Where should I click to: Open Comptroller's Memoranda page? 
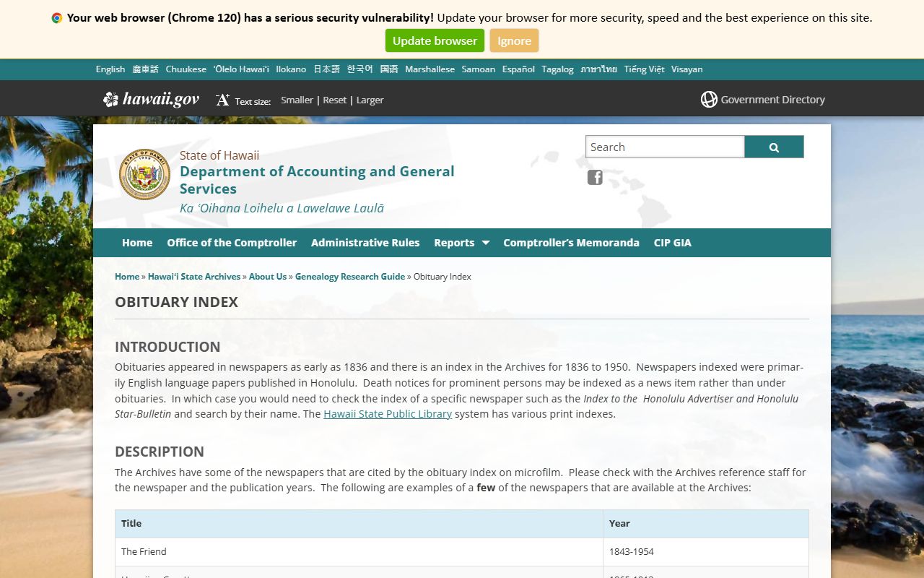click(x=571, y=243)
